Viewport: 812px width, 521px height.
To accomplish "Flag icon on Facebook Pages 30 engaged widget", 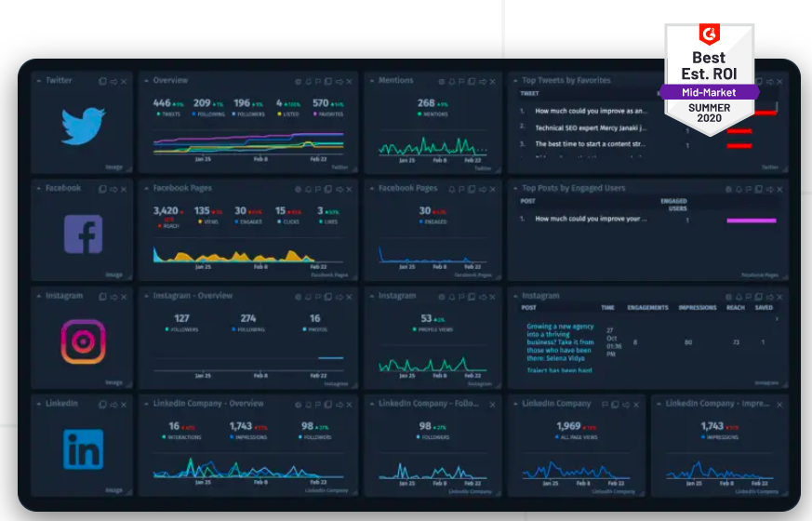I will pyautogui.click(x=461, y=189).
